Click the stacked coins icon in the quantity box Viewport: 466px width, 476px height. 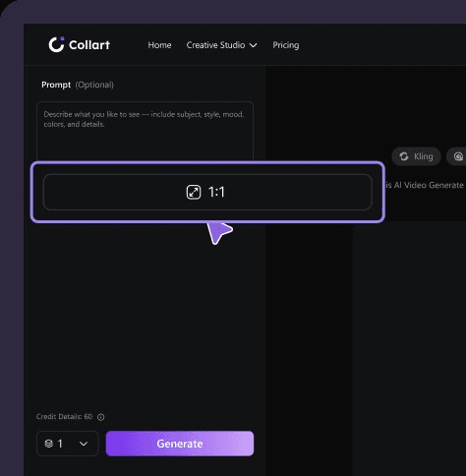click(49, 444)
